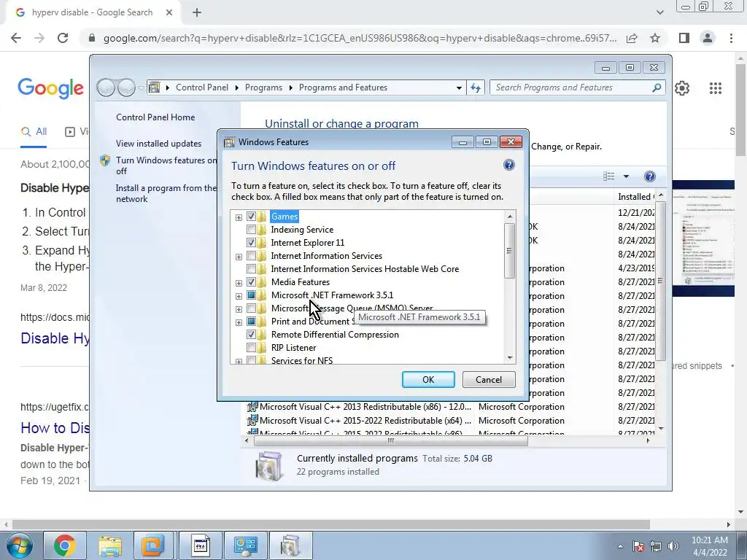This screenshot has height=560, width=747.
Task: Open the address bar history dropdown
Action: pos(459,87)
